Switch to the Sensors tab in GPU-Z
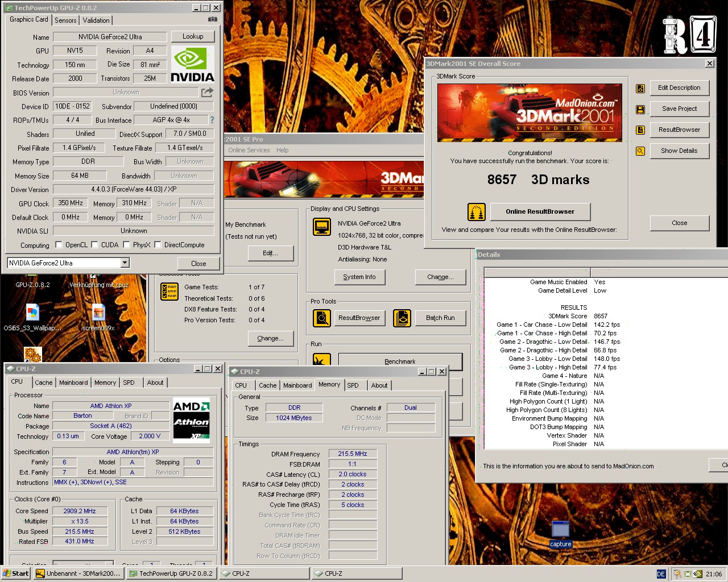Screen dimensions: 728x582 (x=65, y=20)
